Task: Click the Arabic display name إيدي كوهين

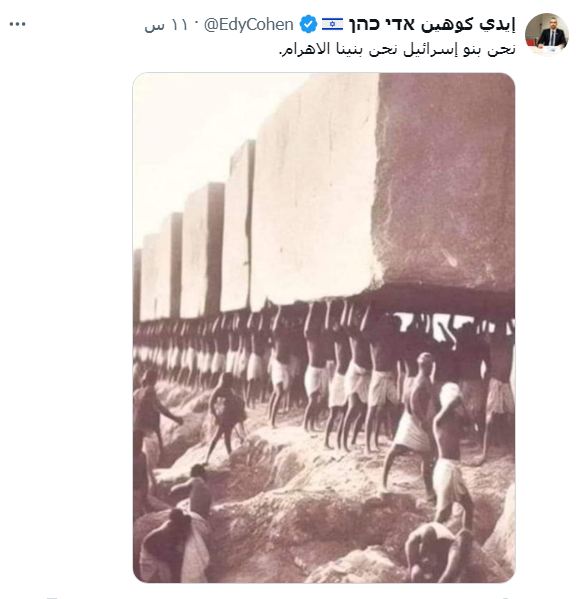Action: (468, 24)
